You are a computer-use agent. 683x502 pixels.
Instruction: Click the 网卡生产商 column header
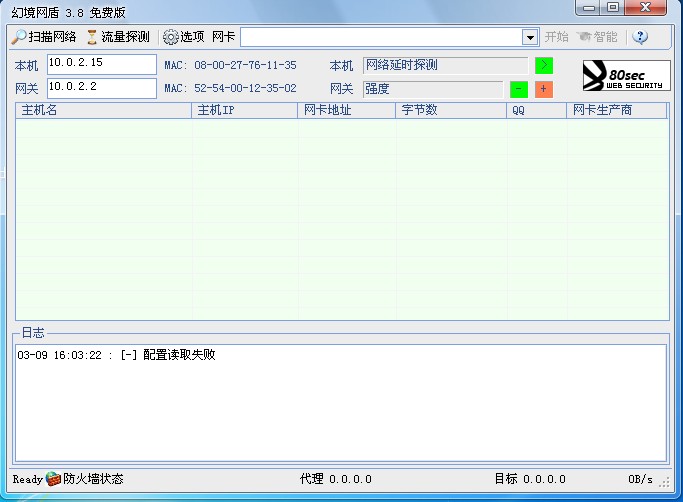point(616,110)
